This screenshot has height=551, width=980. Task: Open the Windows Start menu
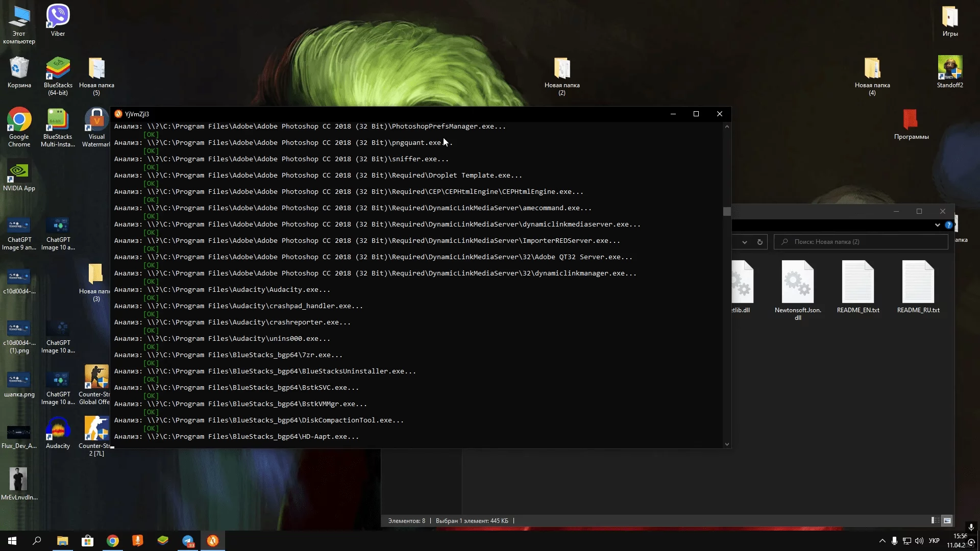12,541
